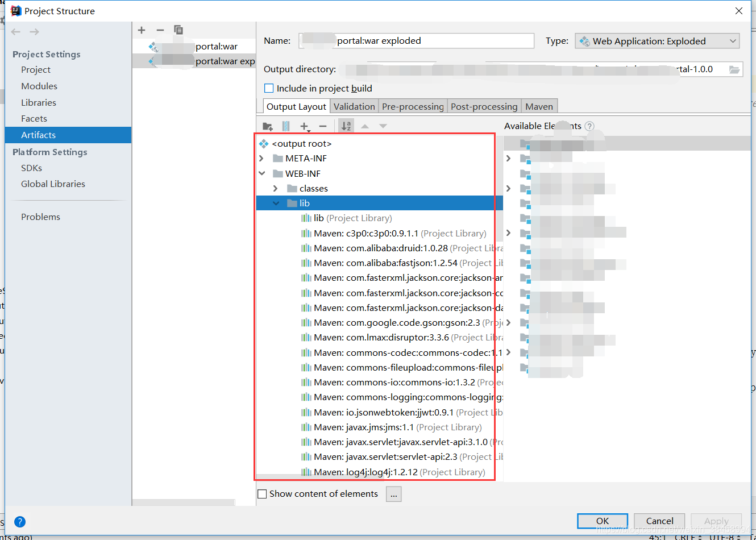Expand the classes folder node
This screenshot has height=540, width=756.
(276, 189)
